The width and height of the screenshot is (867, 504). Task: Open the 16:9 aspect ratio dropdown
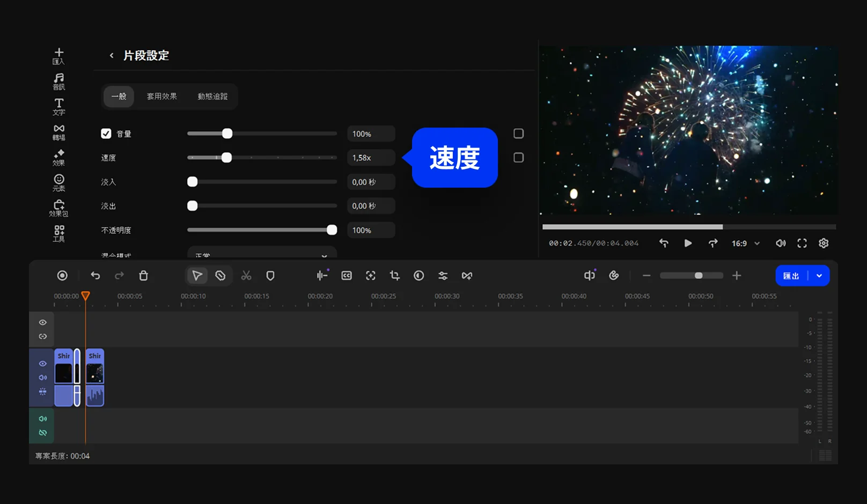(x=745, y=243)
